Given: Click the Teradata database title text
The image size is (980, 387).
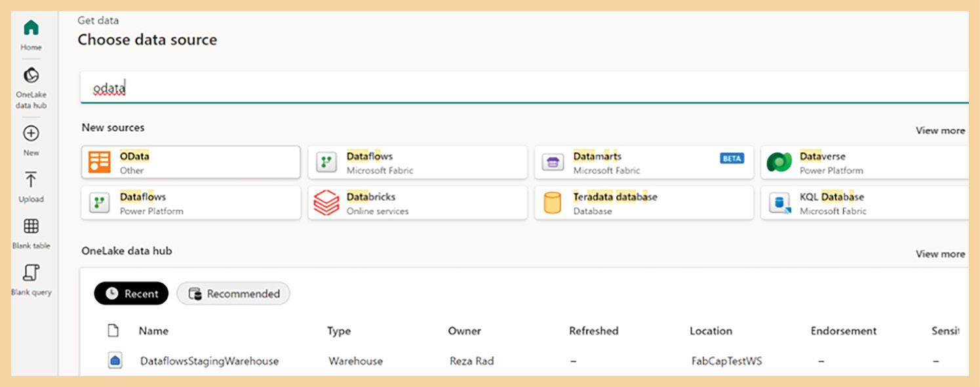Looking at the screenshot, I should (616, 197).
